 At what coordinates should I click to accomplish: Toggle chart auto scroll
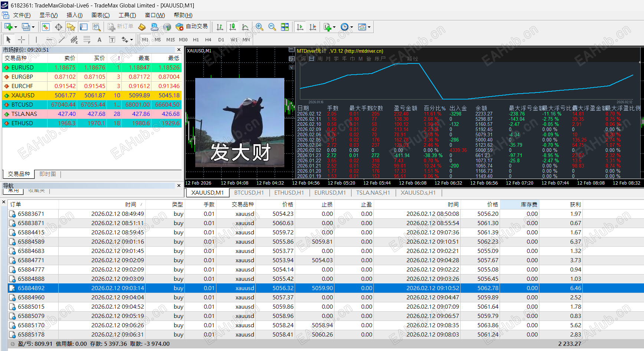click(300, 27)
